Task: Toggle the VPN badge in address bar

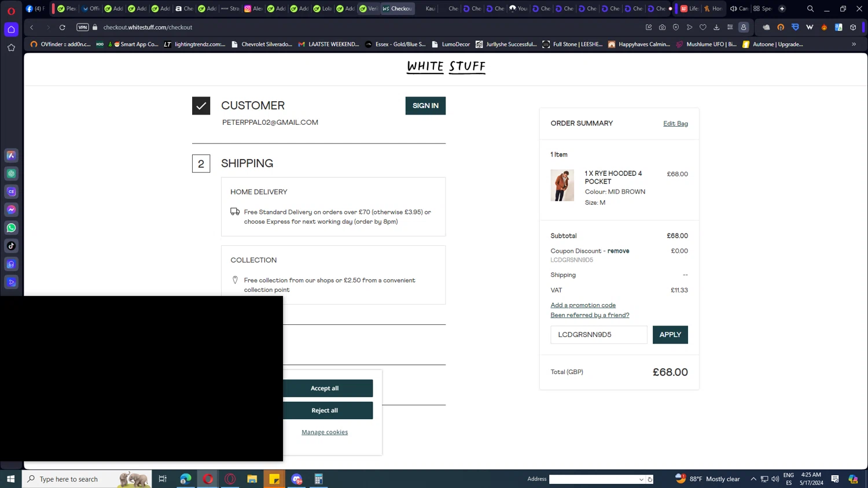Action: click(x=83, y=27)
